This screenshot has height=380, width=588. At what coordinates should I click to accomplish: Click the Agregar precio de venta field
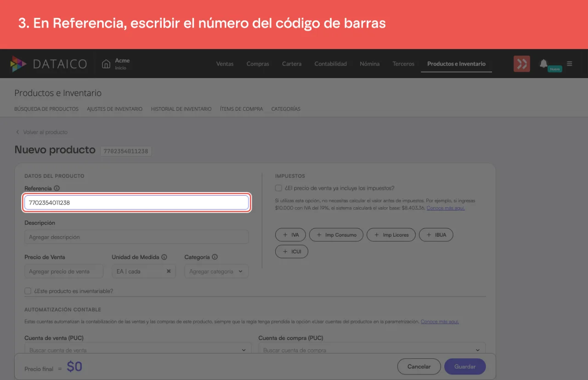pyautogui.click(x=64, y=272)
